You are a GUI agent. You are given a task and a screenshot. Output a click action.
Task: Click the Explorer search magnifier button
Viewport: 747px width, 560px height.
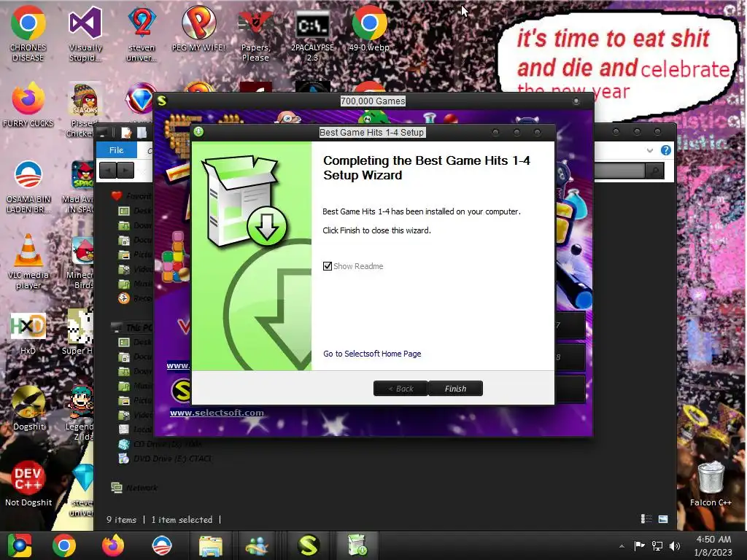pos(654,171)
